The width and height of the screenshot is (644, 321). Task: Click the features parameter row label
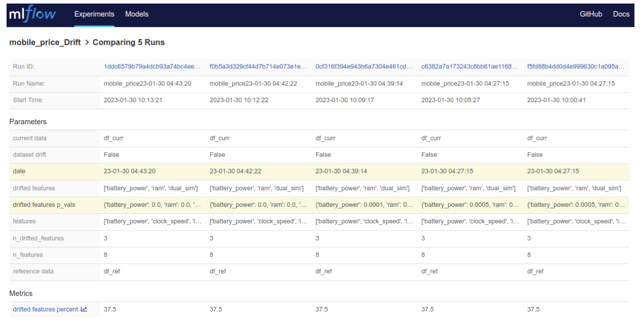coord(25,221)
